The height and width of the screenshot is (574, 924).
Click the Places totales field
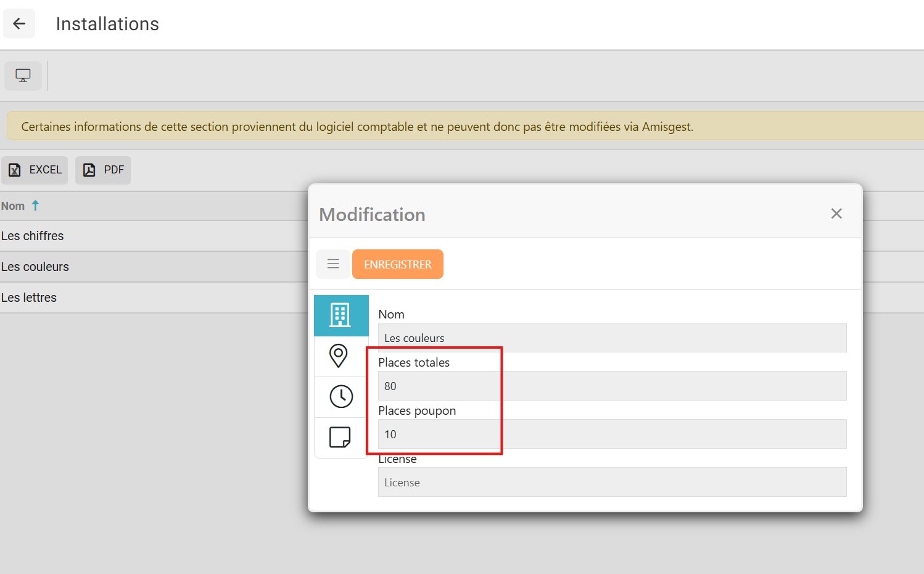[612, 386]
